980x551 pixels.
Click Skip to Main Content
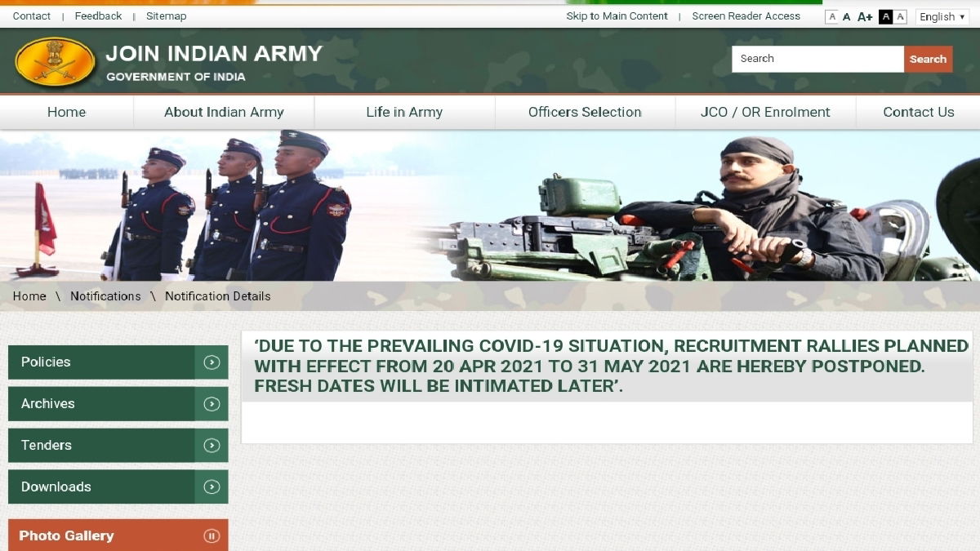(x=617, y=16)
